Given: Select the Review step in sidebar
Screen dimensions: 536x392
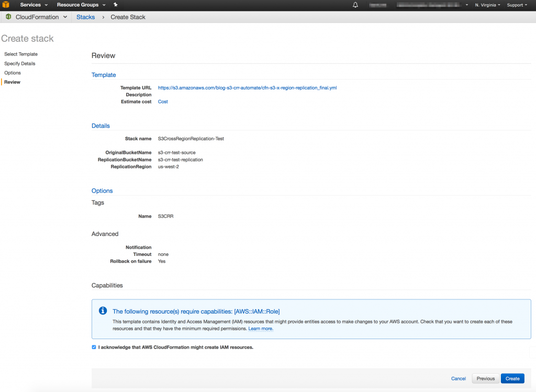Looking at the screenshot, I should 13,82.
